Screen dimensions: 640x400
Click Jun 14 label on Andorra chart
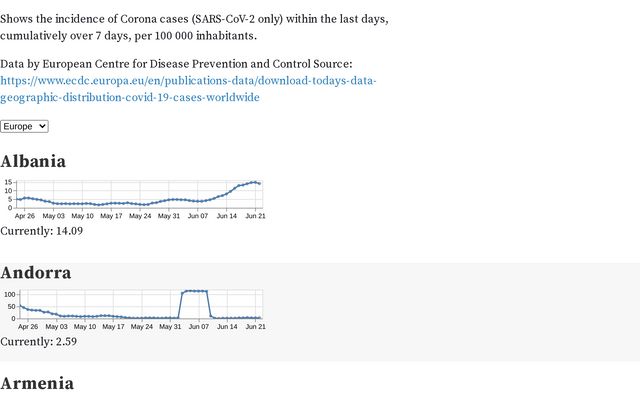click(x=227, y=326)
